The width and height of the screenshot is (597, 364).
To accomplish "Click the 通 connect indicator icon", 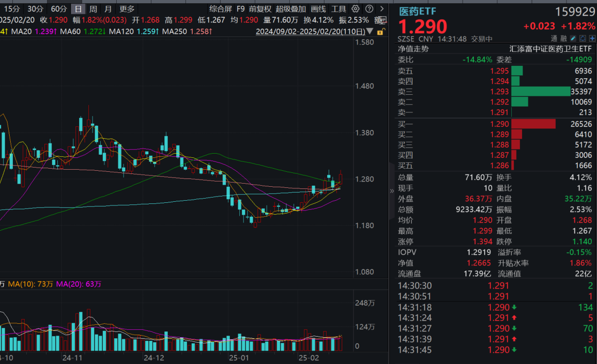I will click(554, 37).
